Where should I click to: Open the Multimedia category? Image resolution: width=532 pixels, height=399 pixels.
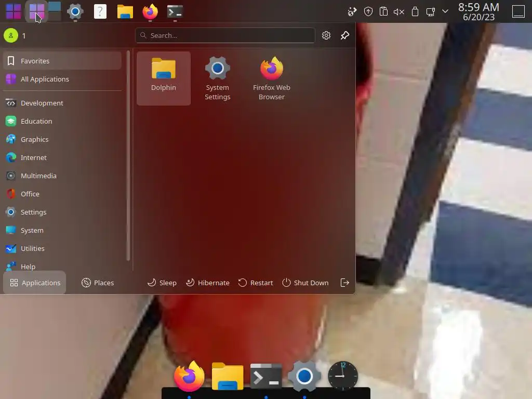[x=62, y=176]
